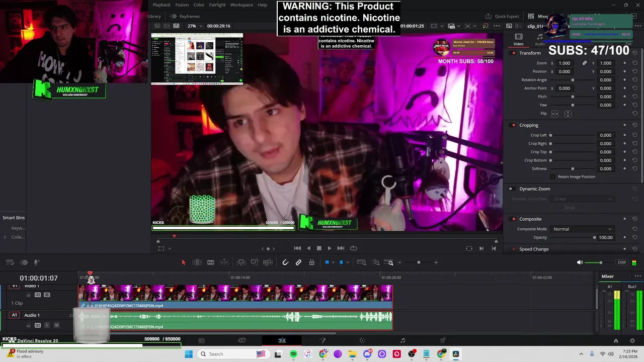Zoom in timeline with plus button
644x362 pixels.
click(x=436, y=262)
